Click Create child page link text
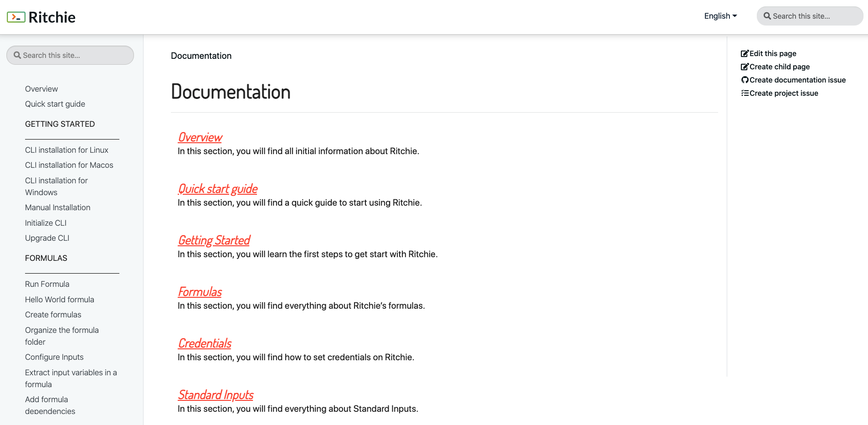 [780, 67]
